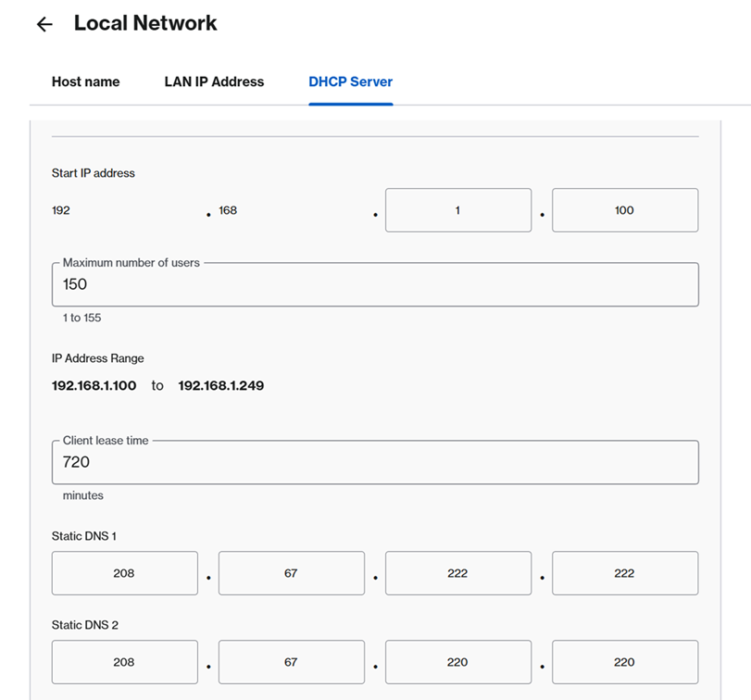Select the Maximum number of users field
Screen dimensions: 751x700
click(374, 284)
